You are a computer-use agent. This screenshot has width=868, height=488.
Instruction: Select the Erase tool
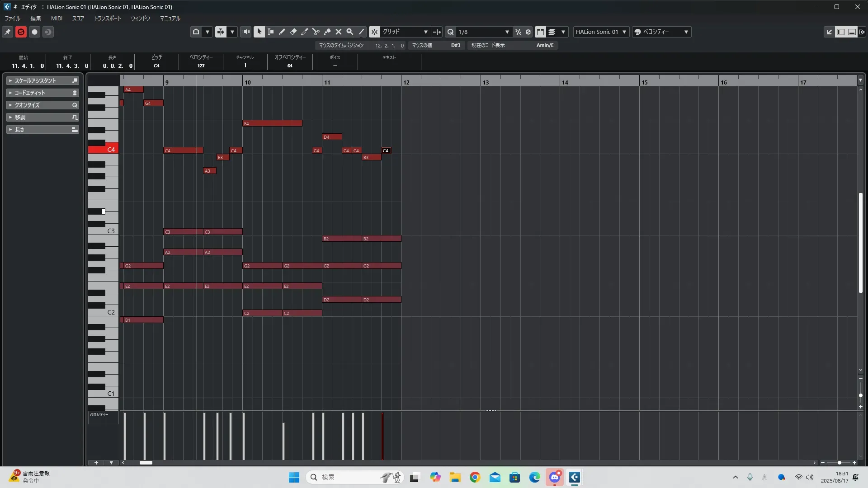tap(293, 32)
